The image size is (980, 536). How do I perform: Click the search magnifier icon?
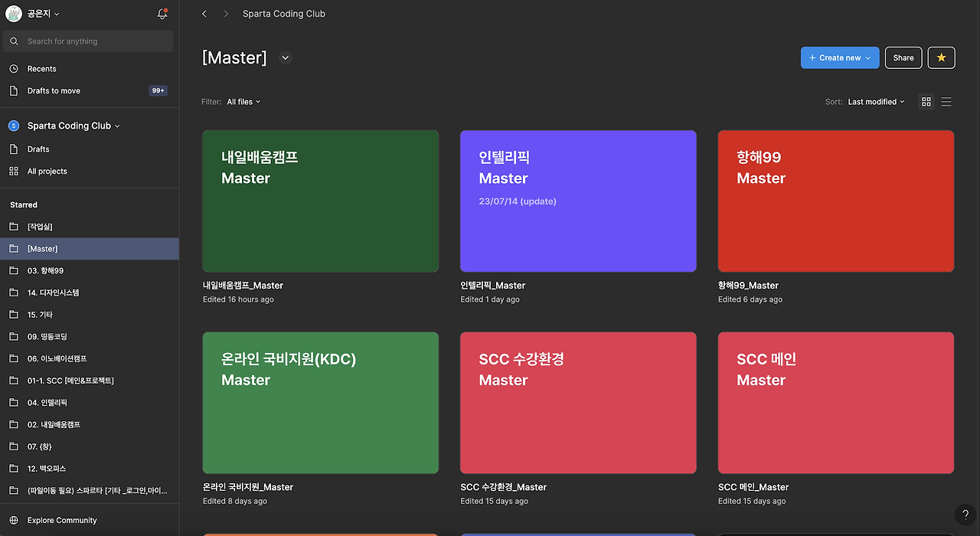pyautogui.click(x=15, y=41)
